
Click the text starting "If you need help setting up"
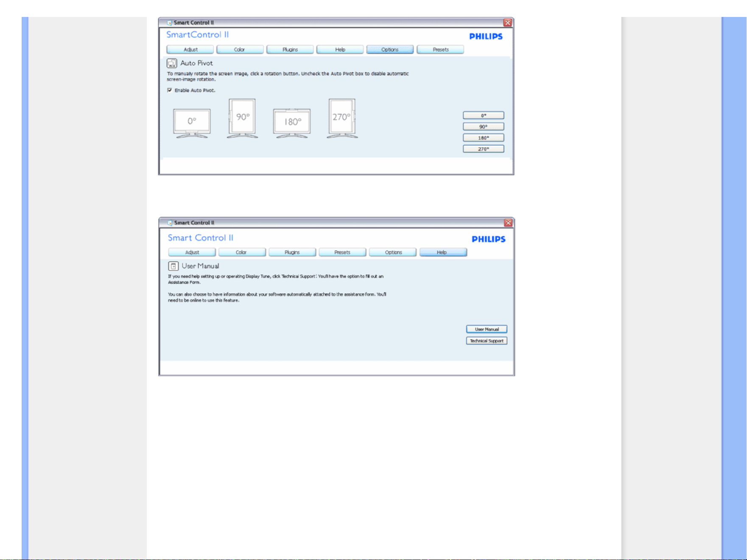(x=276, y=279)
